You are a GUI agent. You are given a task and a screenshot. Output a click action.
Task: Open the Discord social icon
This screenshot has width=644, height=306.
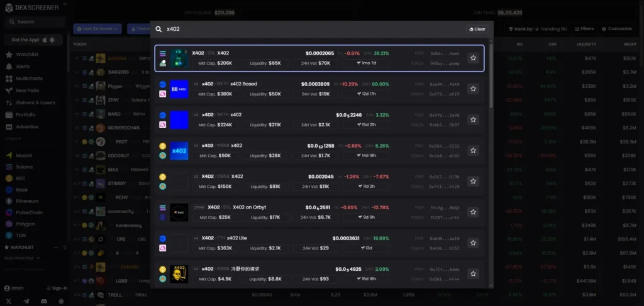44,301
